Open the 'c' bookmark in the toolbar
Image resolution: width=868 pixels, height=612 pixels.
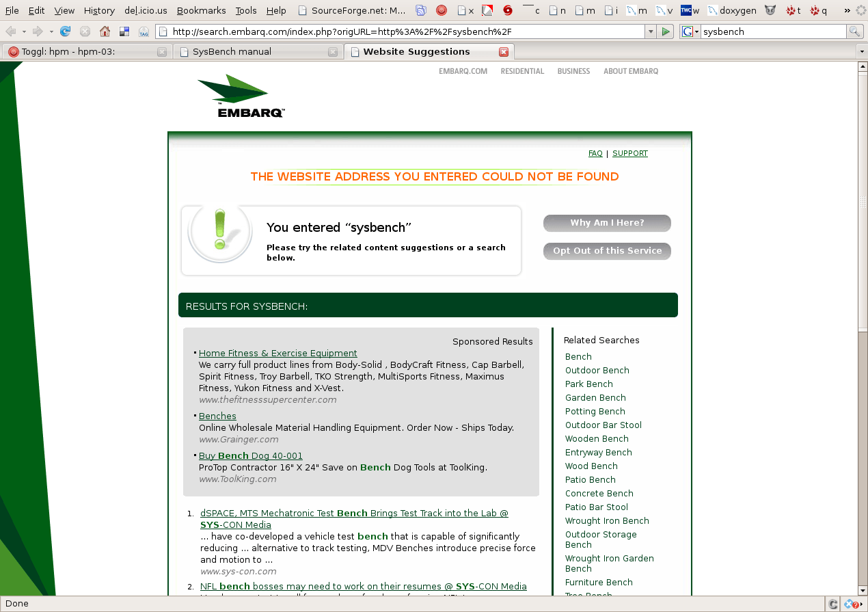coord(531,10)
